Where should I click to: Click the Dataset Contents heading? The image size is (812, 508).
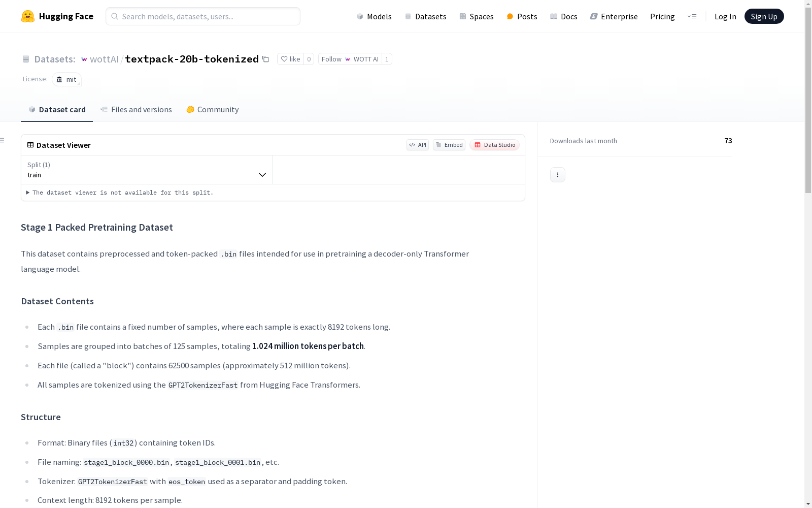(x=57, y=301)
